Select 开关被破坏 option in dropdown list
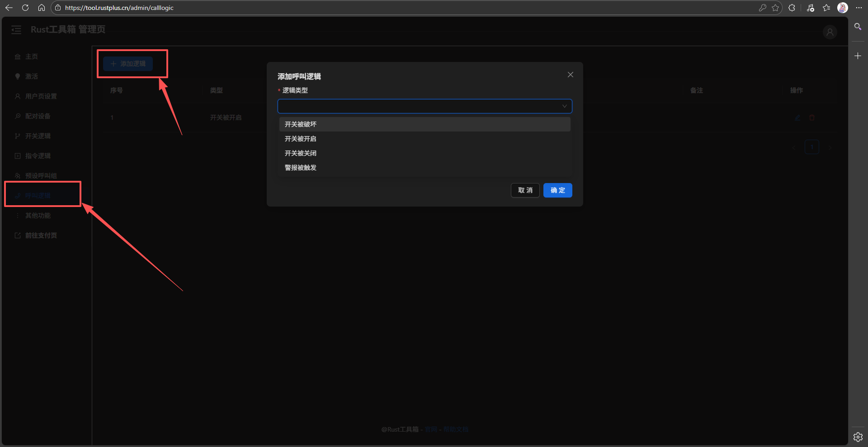The width and height of the screenshot is (868, 447). 301,124
